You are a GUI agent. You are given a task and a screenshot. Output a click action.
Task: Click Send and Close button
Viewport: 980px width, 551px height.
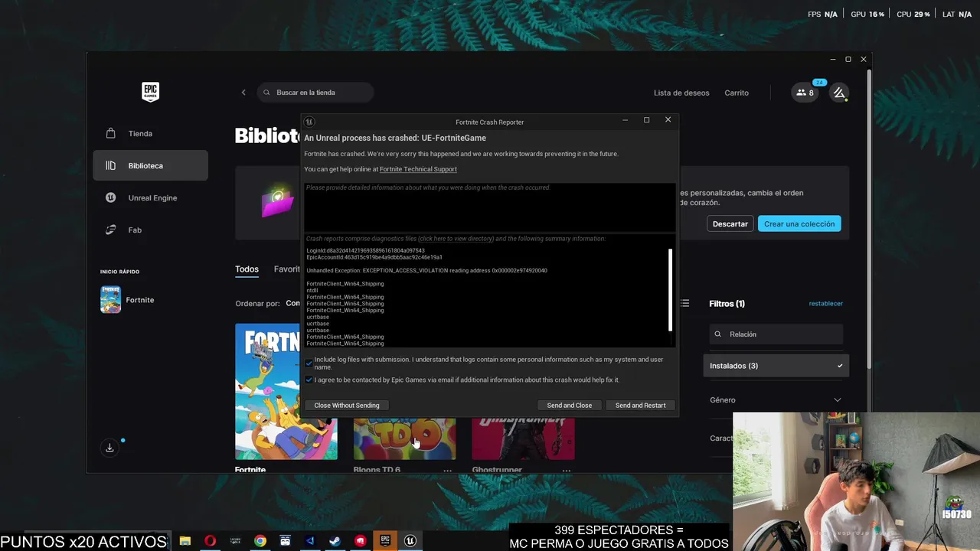[570, 406]
